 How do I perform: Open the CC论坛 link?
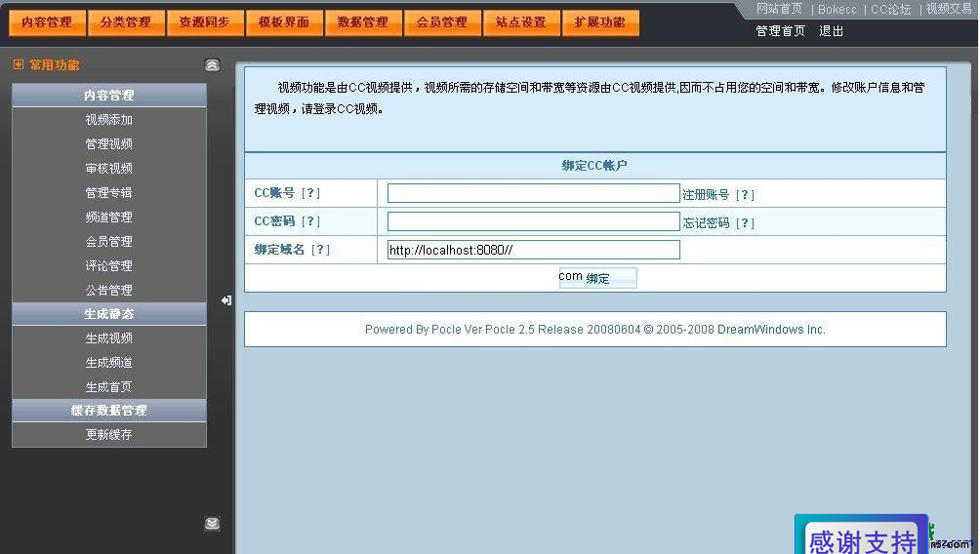pos(890,10)
